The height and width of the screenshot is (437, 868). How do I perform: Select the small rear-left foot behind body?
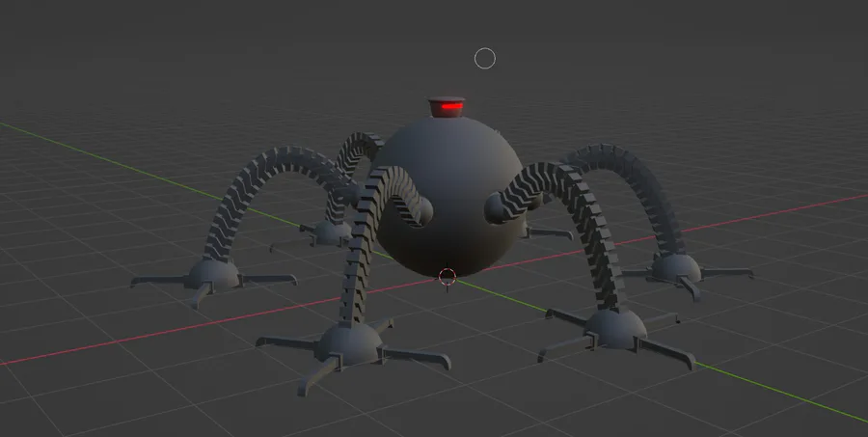tap(332, 233)
